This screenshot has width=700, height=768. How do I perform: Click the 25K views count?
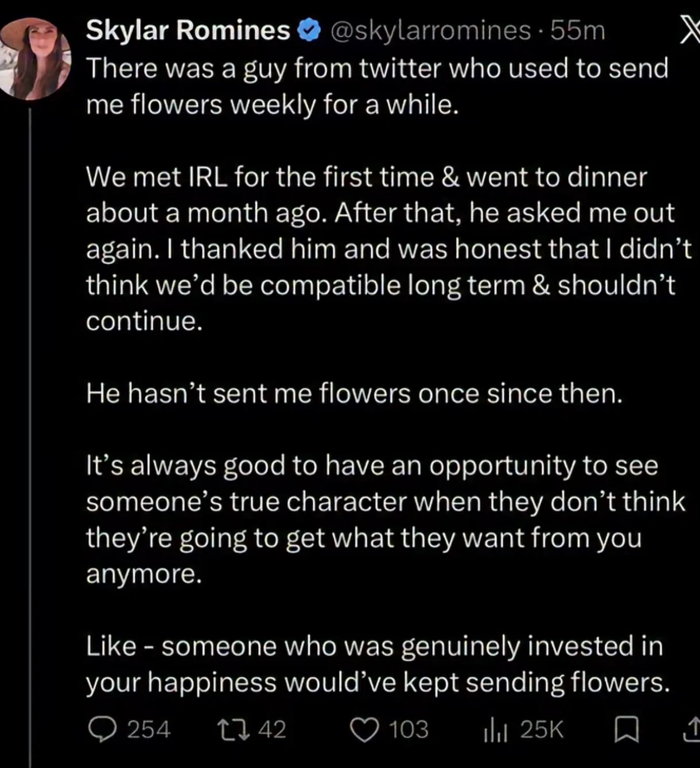click(542, 730)
